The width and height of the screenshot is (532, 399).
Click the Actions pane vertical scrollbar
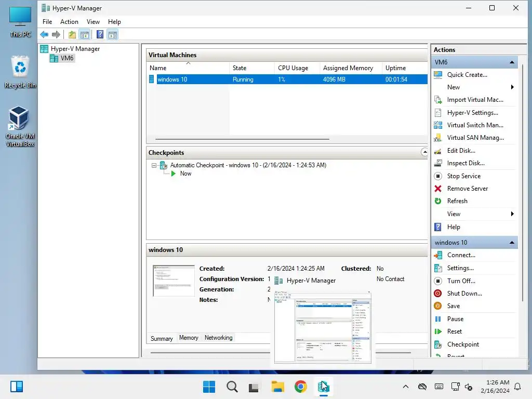pyautogui.click(x=523, y=183)
